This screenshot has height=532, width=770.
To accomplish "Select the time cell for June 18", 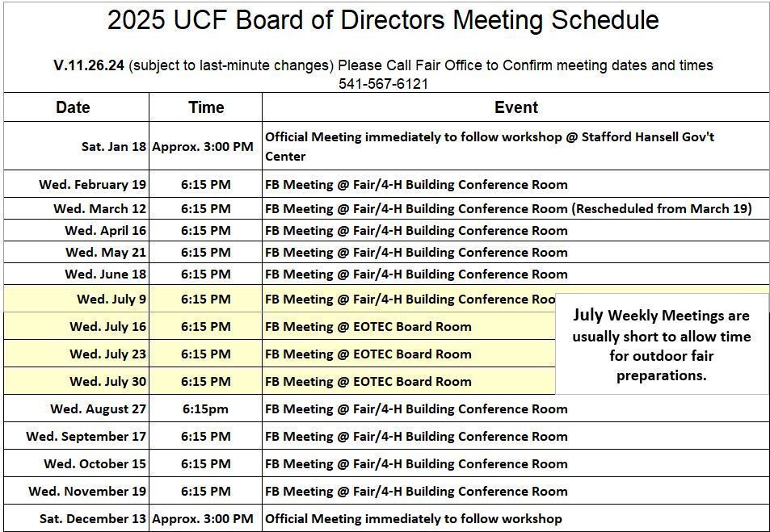I will [x=205, y=274].
